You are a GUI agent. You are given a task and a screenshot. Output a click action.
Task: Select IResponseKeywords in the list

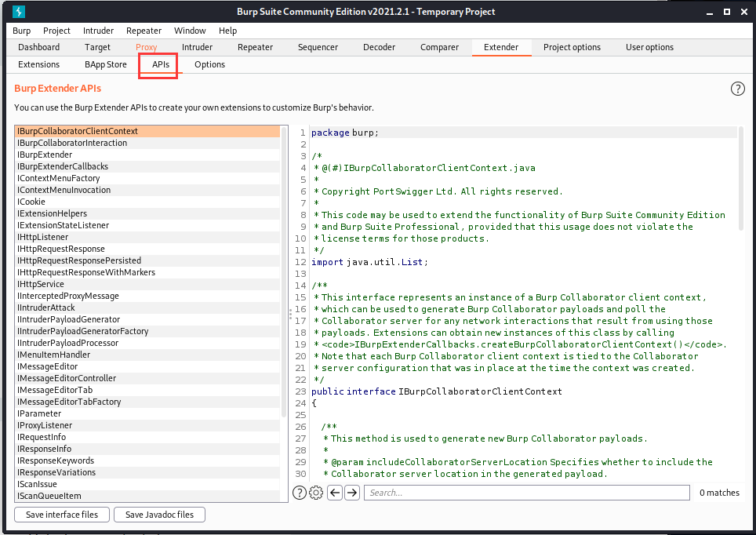(x=147, y=460)
